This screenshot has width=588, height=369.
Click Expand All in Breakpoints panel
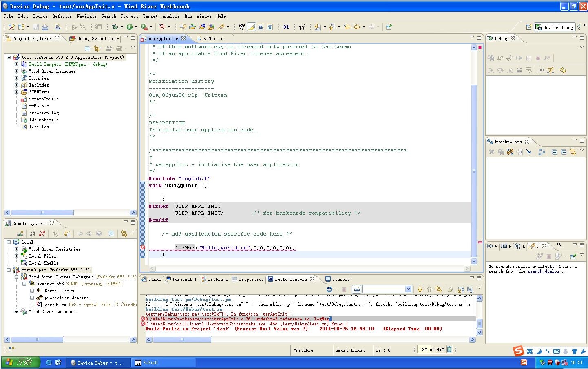coord(555,152)
